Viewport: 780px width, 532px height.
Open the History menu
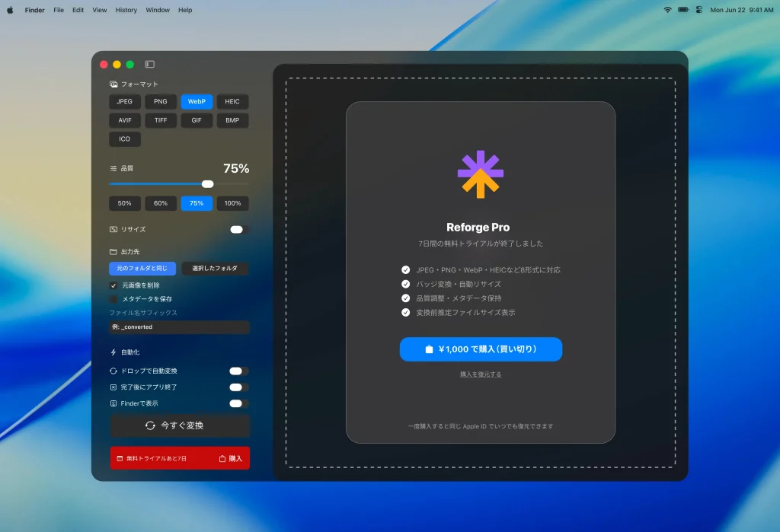126,10
